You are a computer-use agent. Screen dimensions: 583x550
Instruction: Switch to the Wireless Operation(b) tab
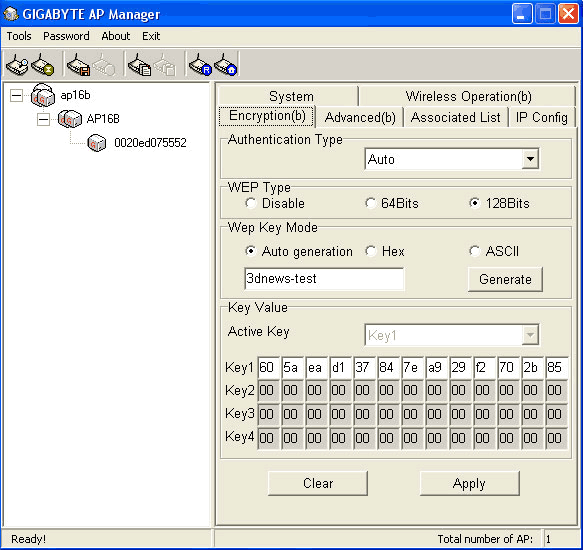tap(468, 96)
